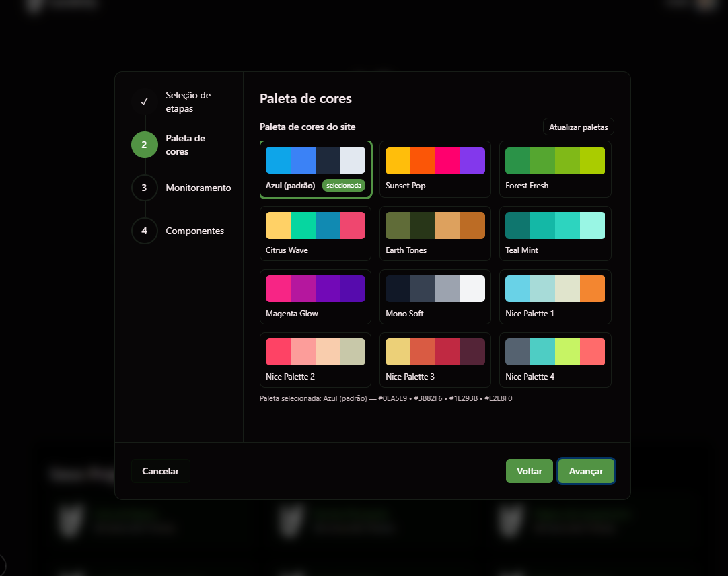
Task: Choose Nice Palette 2
Action: click(316, 360)
